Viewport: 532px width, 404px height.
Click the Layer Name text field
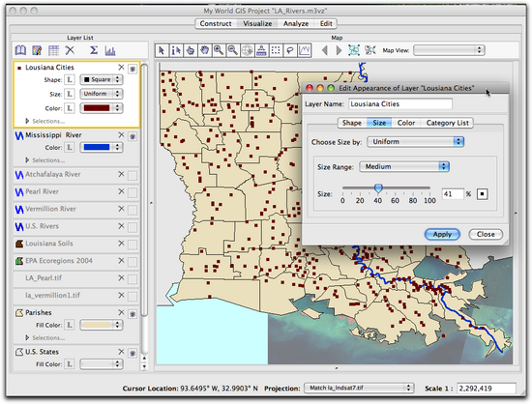click(x=400, y=104)
